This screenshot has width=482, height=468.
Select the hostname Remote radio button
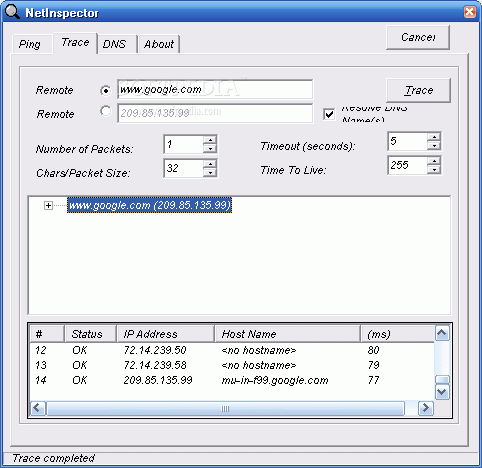pyautogui.click(x=105, y=90)
